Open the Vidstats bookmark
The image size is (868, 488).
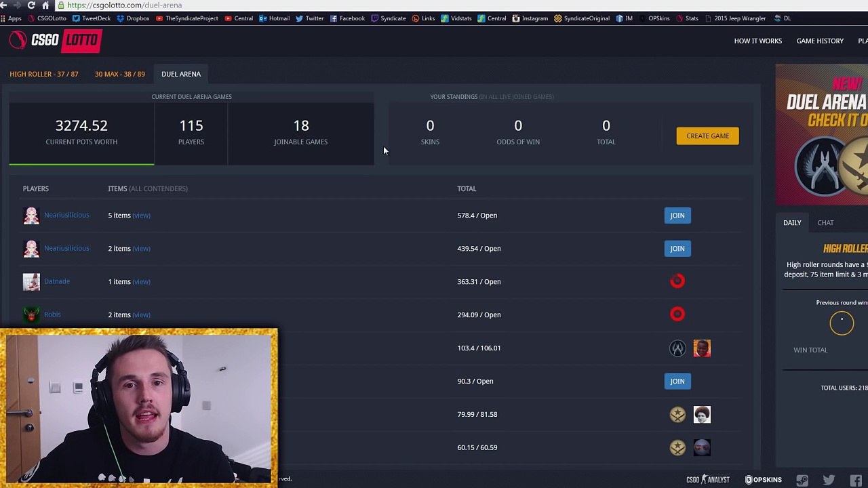(x=456, y=18)
